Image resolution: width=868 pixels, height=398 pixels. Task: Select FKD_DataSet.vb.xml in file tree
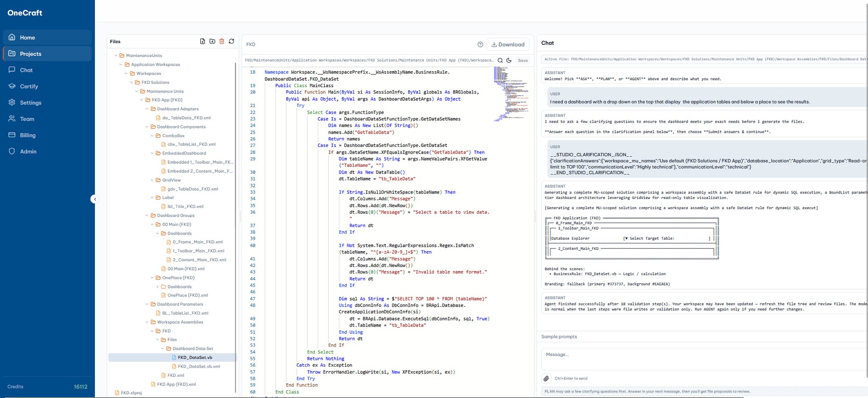click(x=198, y=366)
